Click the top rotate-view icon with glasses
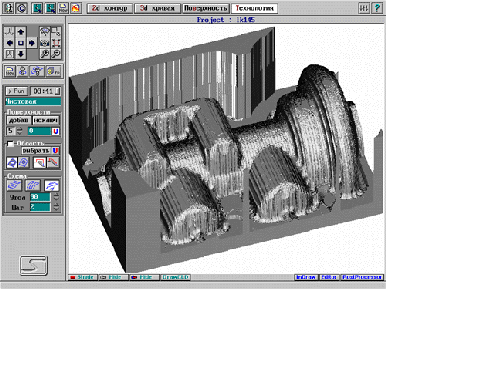500x375 pixels. (45, 32)
